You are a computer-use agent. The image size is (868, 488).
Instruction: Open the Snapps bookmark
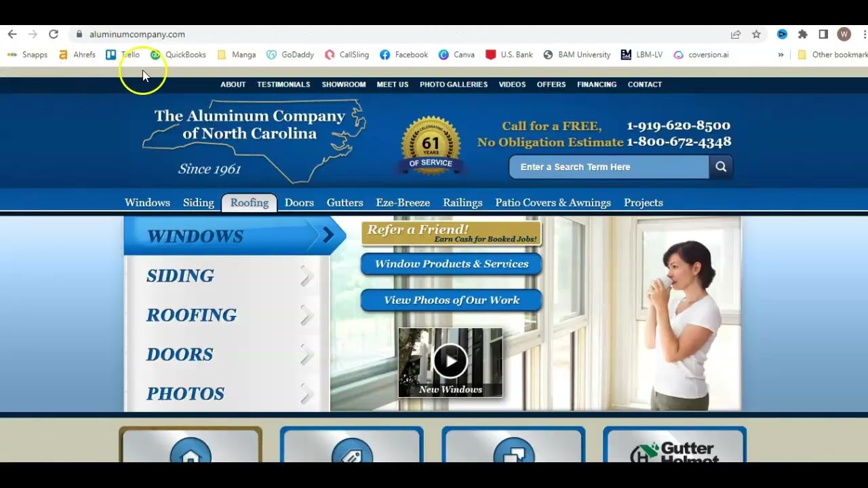click(x=27, y=54)
